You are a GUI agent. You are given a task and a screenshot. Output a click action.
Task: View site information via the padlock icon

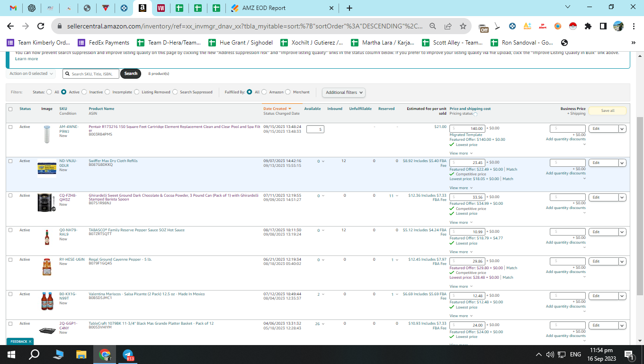(x=60, y=26)
